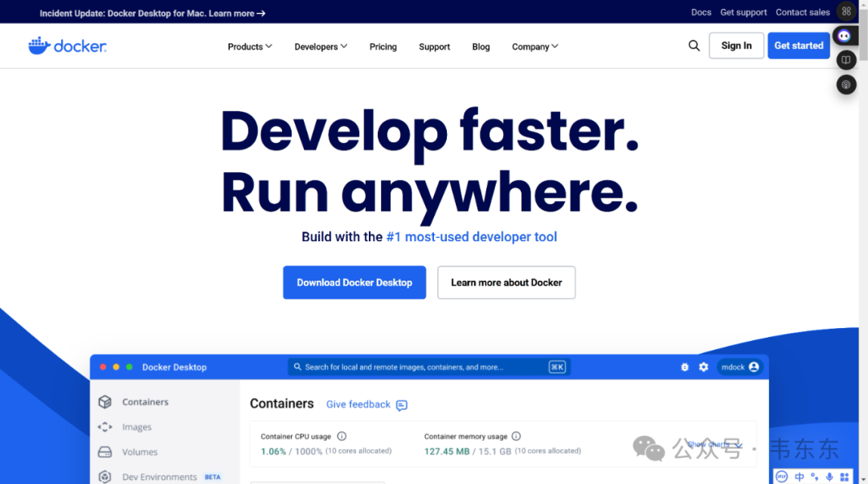Click info icon beside Container memory usage
This screenshot has height=484, width=868.
point(516,437)
